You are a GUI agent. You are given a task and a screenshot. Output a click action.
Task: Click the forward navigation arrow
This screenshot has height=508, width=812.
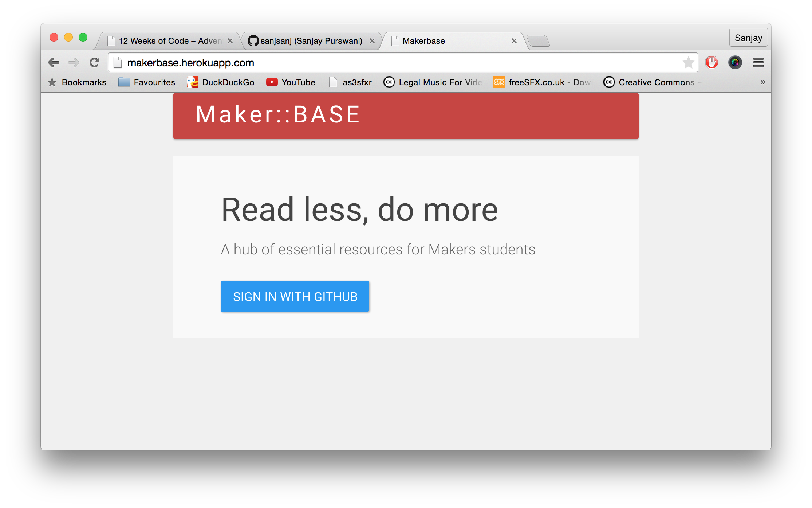[74, 63]
